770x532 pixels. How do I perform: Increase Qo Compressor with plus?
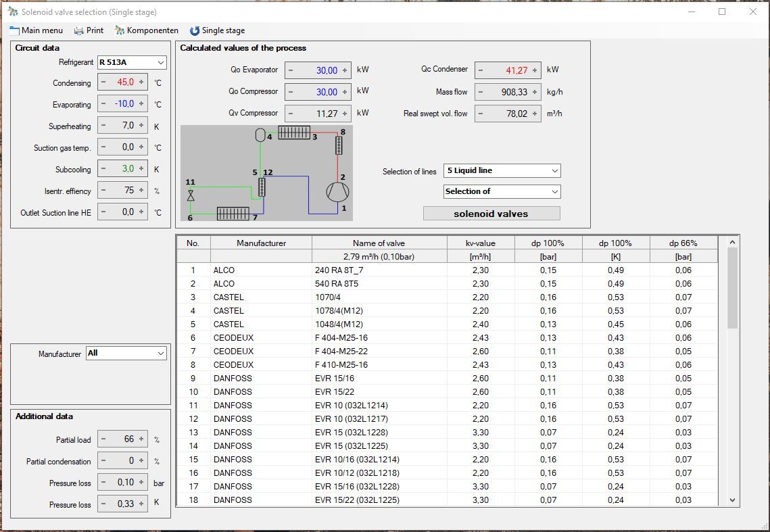point(345,92)
